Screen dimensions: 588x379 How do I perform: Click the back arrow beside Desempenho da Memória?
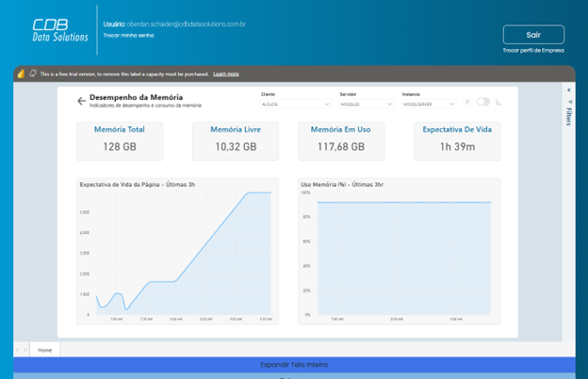81,101
